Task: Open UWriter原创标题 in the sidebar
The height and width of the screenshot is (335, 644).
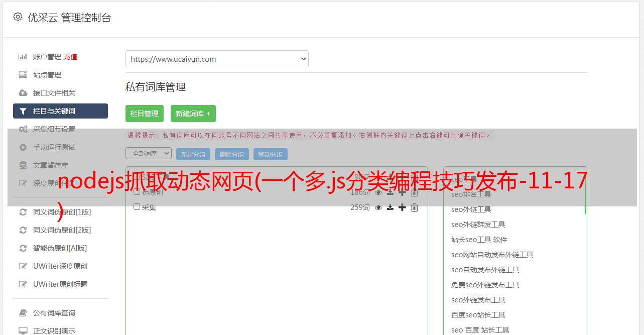Action: pos(60,284)
